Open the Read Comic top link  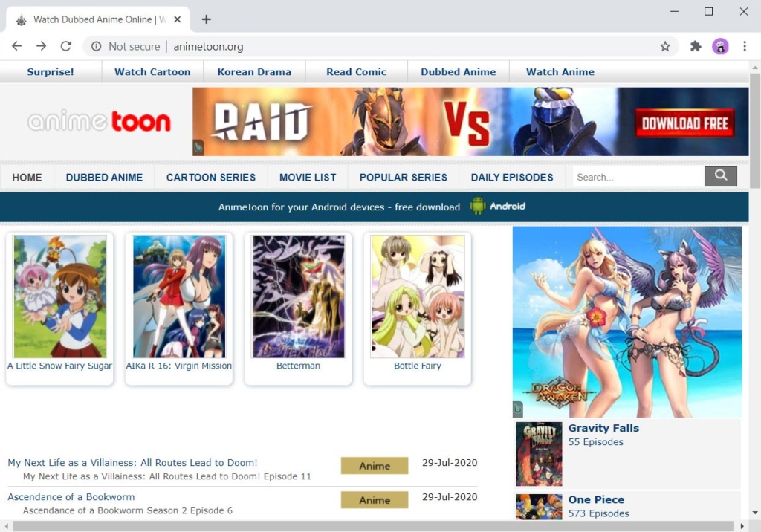356,72
